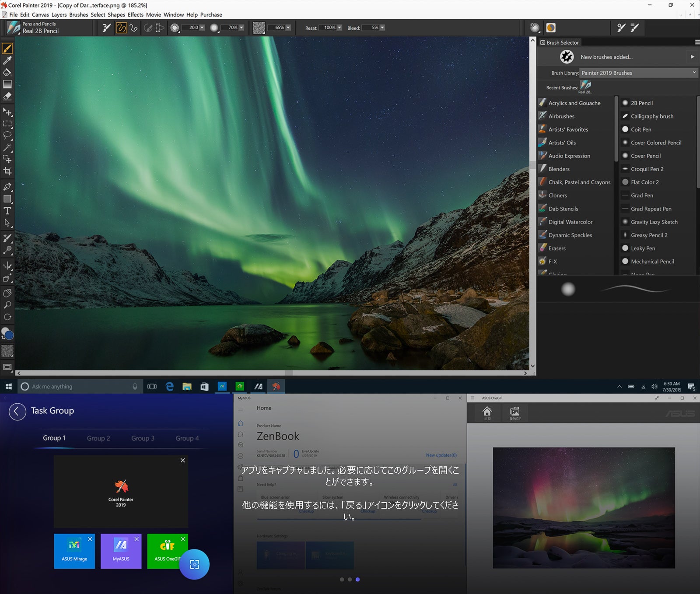Pick the Shape Selection arrow tool
This screenshot has height=594, width=700.
7,223
